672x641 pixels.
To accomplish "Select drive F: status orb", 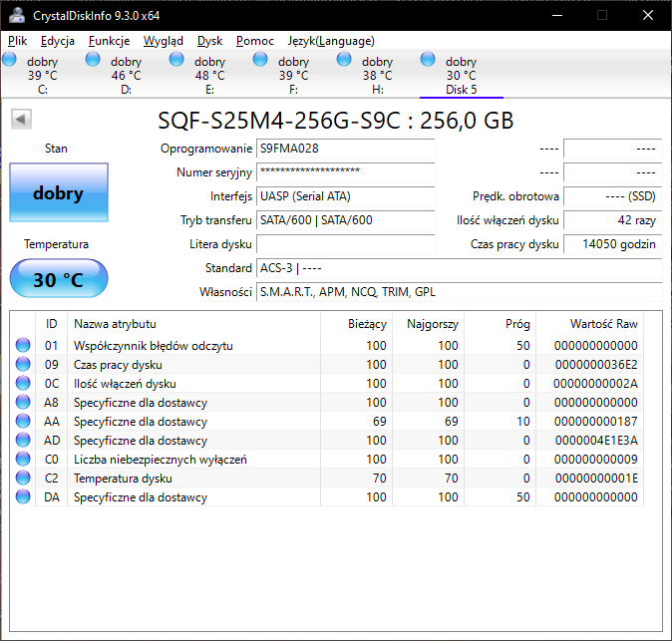I will pyautogui.click(x=260, y=60).
